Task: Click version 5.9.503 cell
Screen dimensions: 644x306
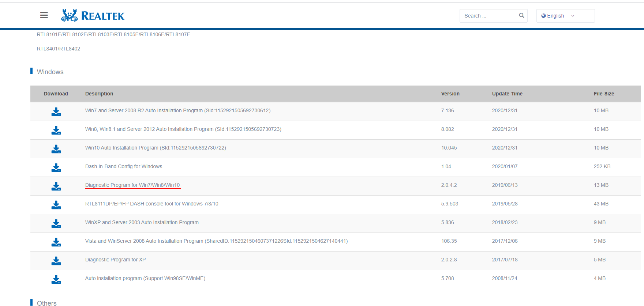Action: [x=450, y=204]
